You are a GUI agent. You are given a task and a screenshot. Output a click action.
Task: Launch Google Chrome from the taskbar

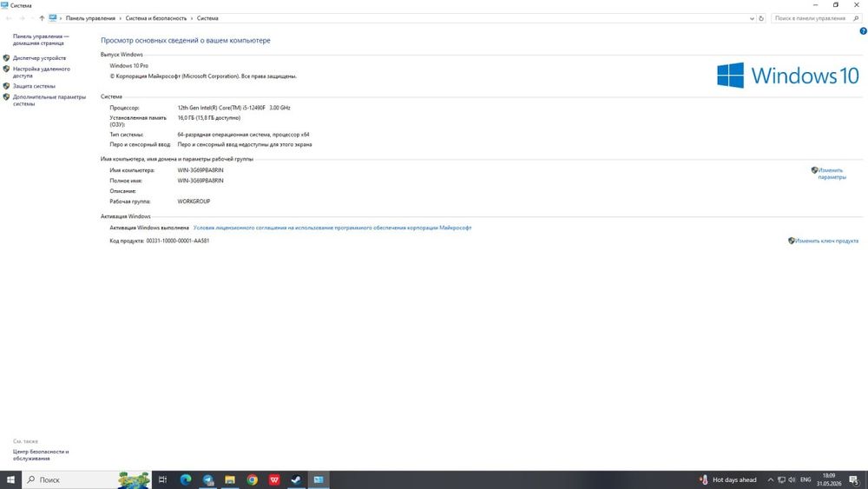[252, 479]
